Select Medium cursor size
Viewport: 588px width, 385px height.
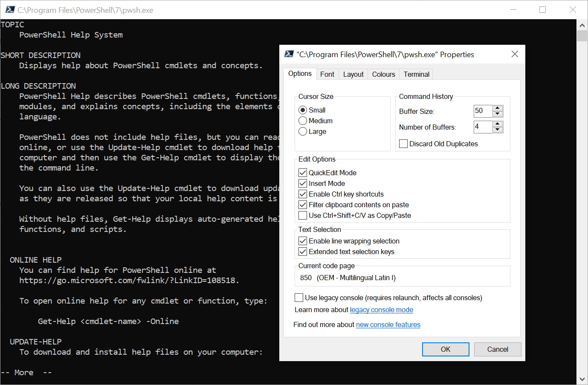tap(303, 121)
